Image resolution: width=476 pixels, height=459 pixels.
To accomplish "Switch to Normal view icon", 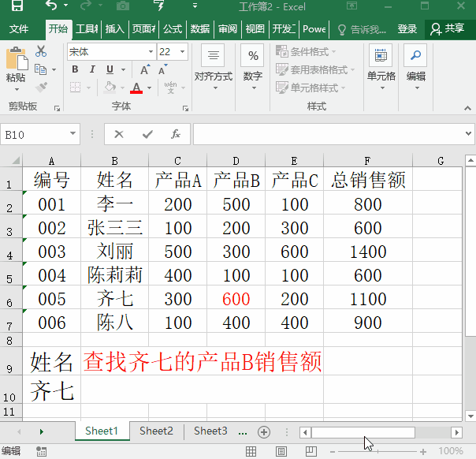I will pyautogui.click(x=251, y=451).
